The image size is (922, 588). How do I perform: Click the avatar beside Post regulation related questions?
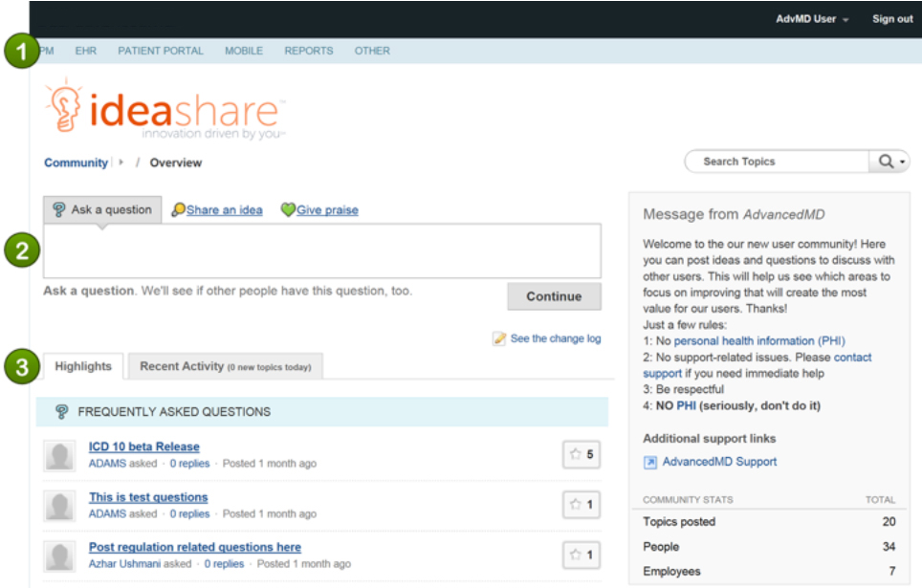[59, 556]
